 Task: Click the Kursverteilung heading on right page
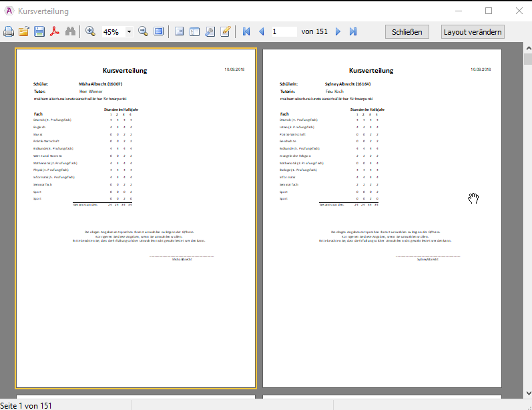pyautogui.click(x=371, y=71)
